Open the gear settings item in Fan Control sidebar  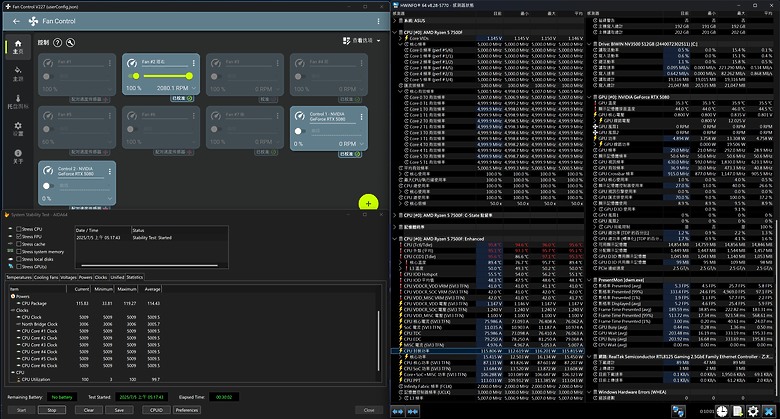click(x=18, y=128)
